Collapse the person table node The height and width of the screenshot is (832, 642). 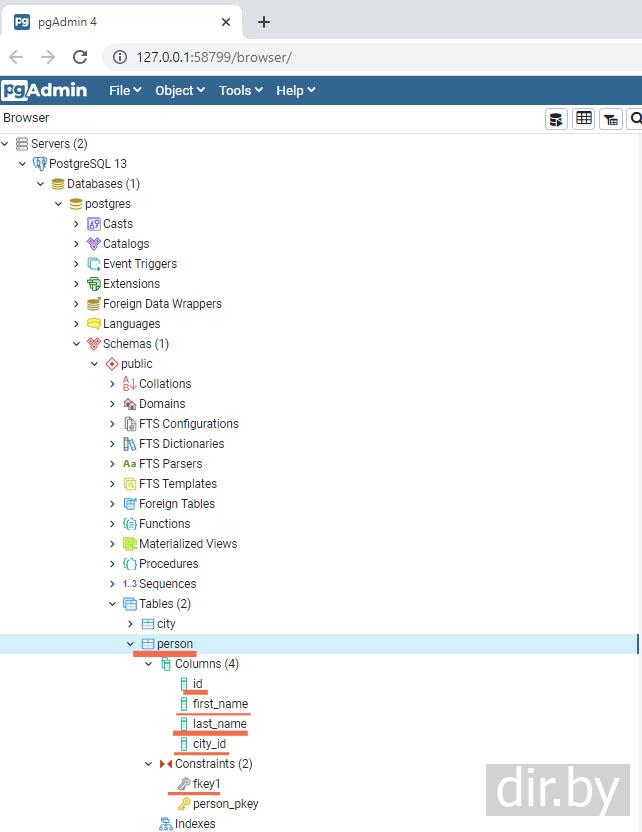pyautogui.click(x=130, y=644)
